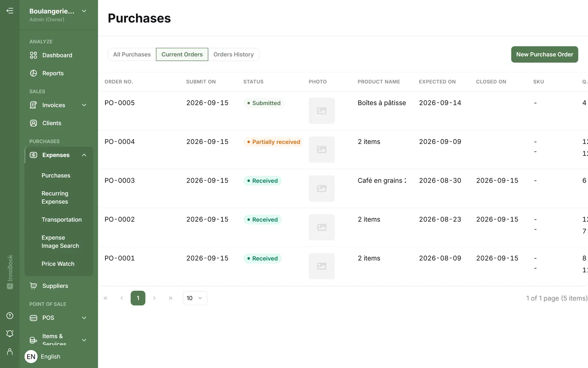Expand the POS submenu chevron

pyautogui.click(x=84, y=318)
